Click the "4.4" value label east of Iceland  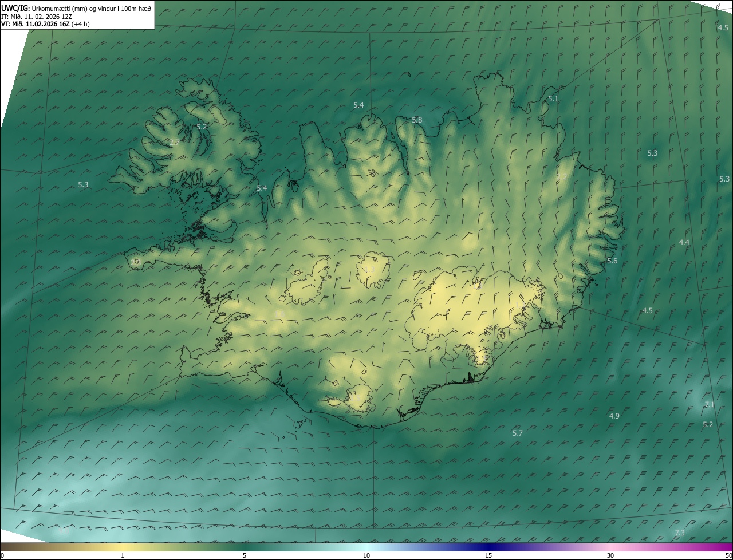click(x=684, y=243)
